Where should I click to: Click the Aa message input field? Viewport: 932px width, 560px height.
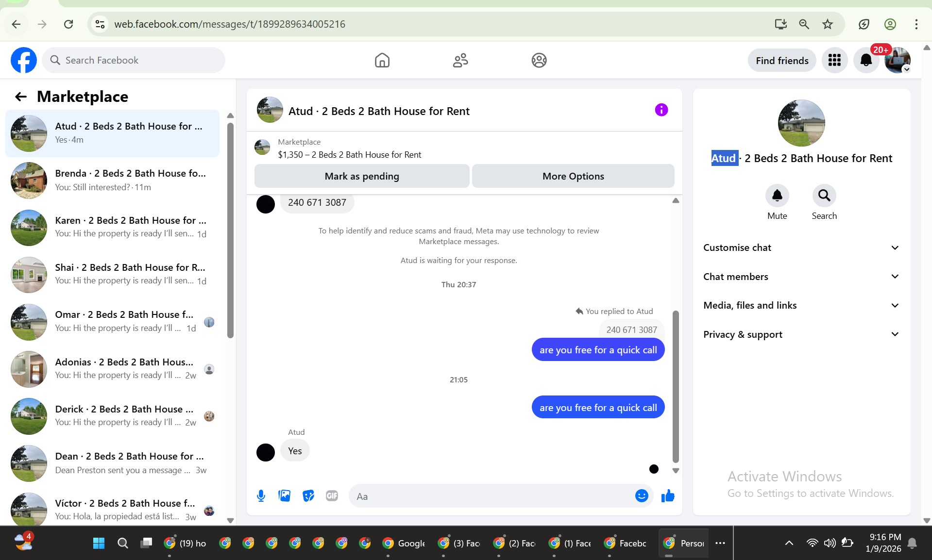click(x=491, y=496)
